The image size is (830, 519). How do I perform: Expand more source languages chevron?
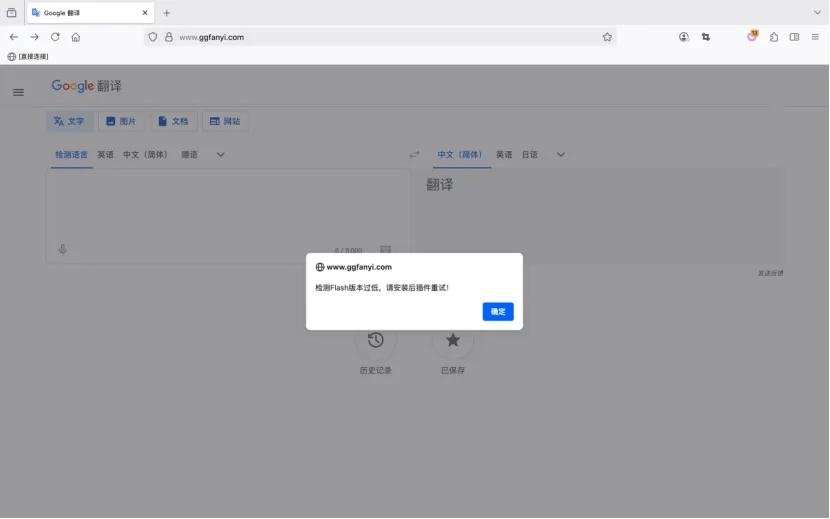(x=221, y=155)
